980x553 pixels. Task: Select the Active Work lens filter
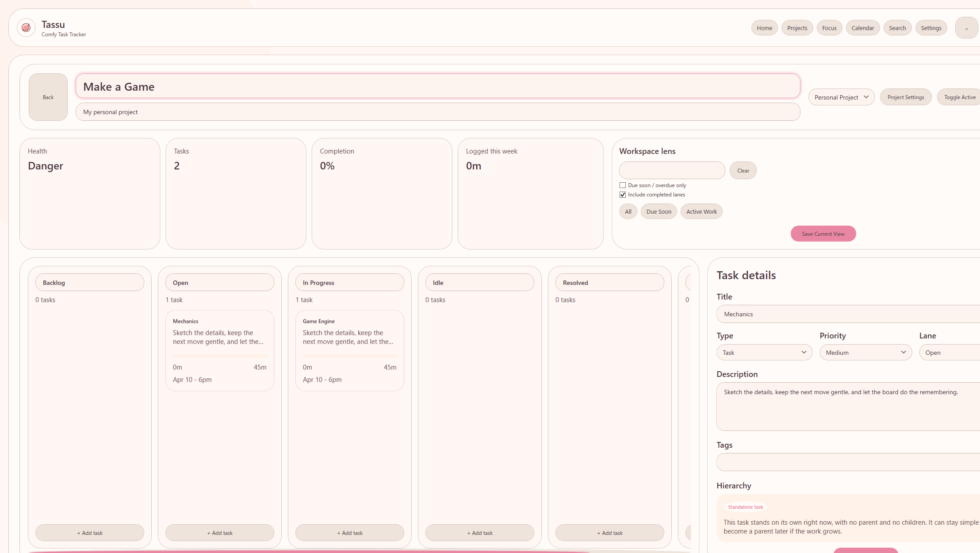(701, 211)
